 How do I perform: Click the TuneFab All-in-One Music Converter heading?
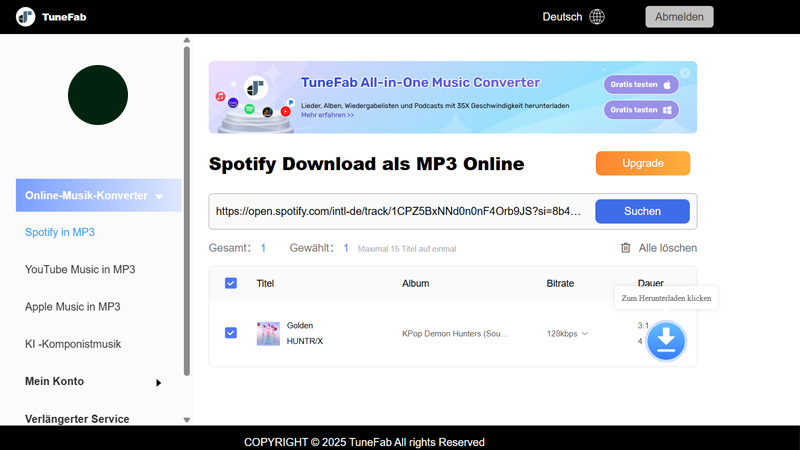(x=420, y=83)
